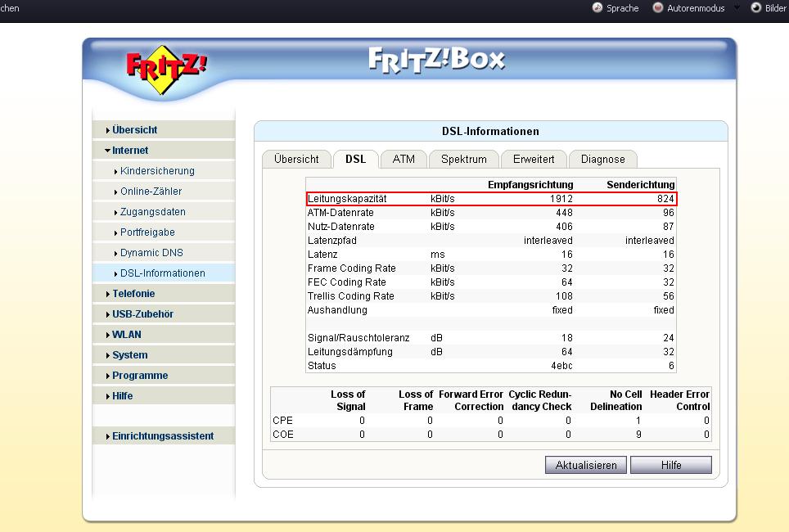Click the Telefonie sidebar text
The height and width of the screenshot is (532, 789).
(x=133, y=294)
